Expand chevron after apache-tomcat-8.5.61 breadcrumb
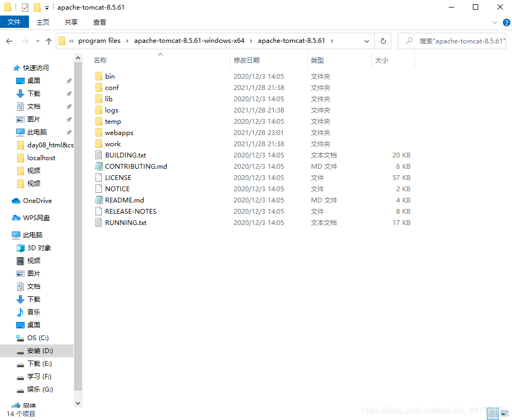The height and width of the screenshot is (420, 512). click(x=332, y=41)
